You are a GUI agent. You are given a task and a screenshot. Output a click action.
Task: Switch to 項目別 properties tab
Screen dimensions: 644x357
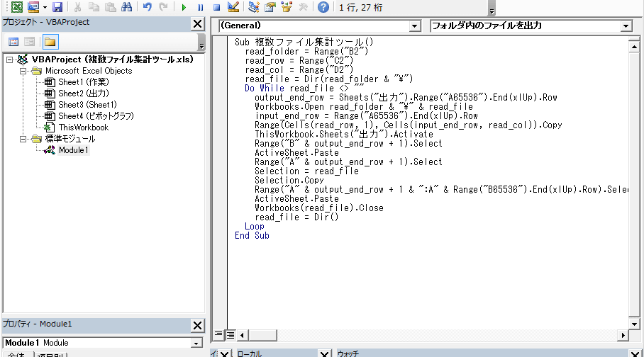[x=50, y=355]
